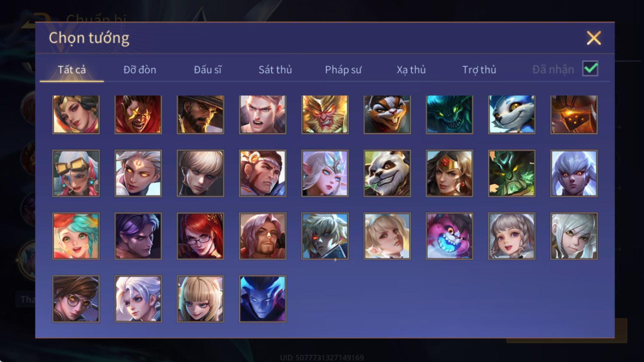The image size is (644, 362).
Task: Select the green-eyed dark beast hero
Action: point(449,114)
